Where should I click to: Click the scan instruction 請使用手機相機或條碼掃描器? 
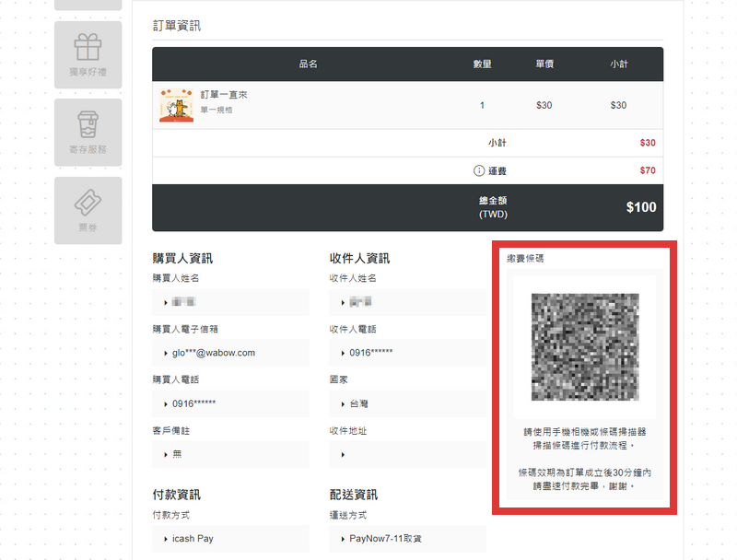pyautogui.click(x=585, y=432)
